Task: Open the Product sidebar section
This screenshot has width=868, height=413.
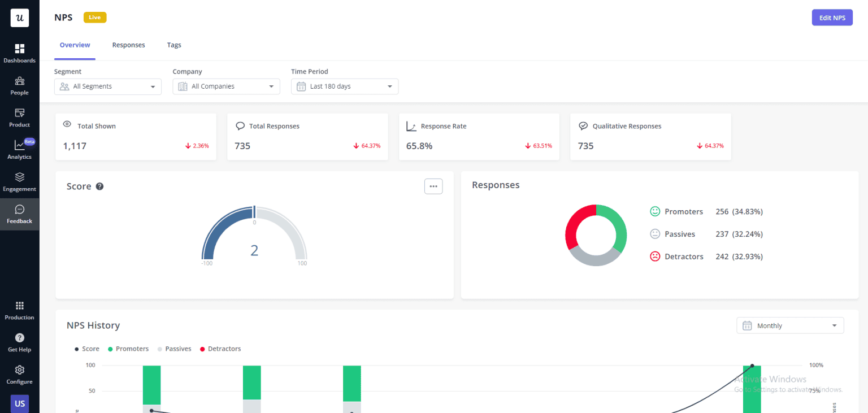Action: tap(19, 118)
